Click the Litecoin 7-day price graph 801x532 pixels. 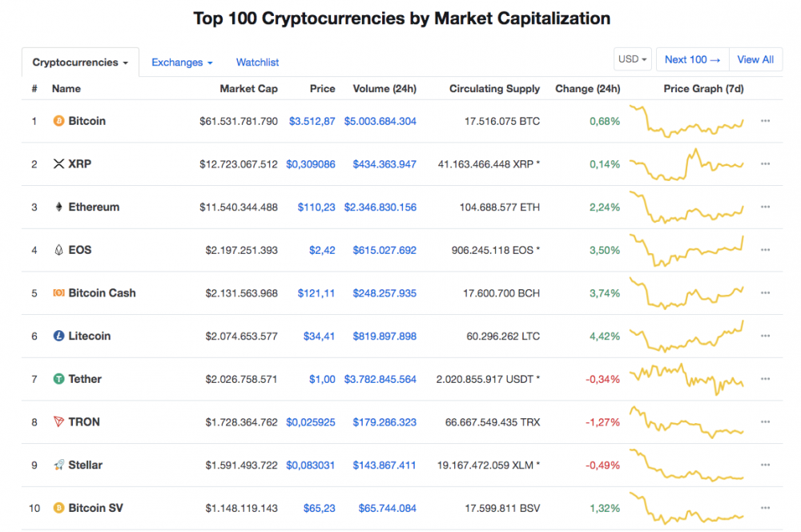(687, 337)
